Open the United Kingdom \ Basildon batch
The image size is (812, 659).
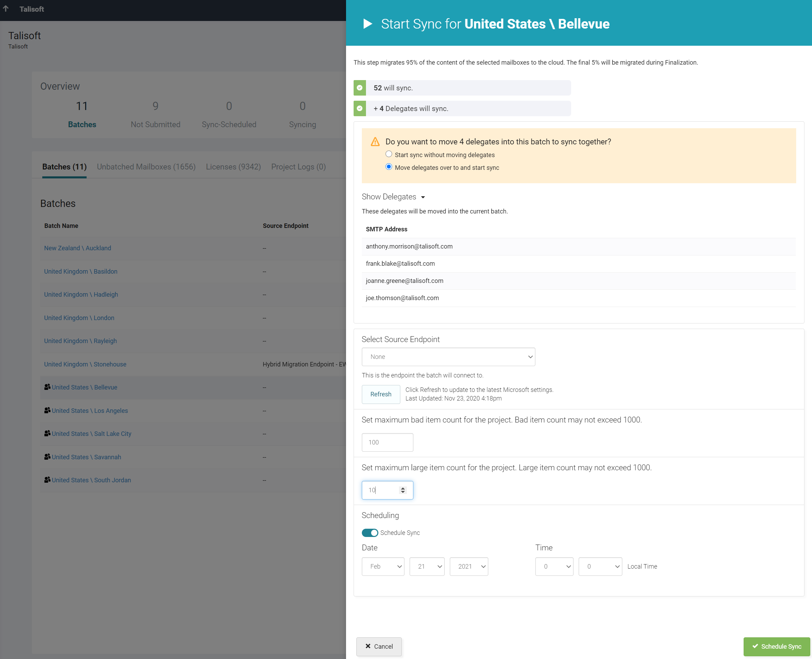tap(81, 272)
